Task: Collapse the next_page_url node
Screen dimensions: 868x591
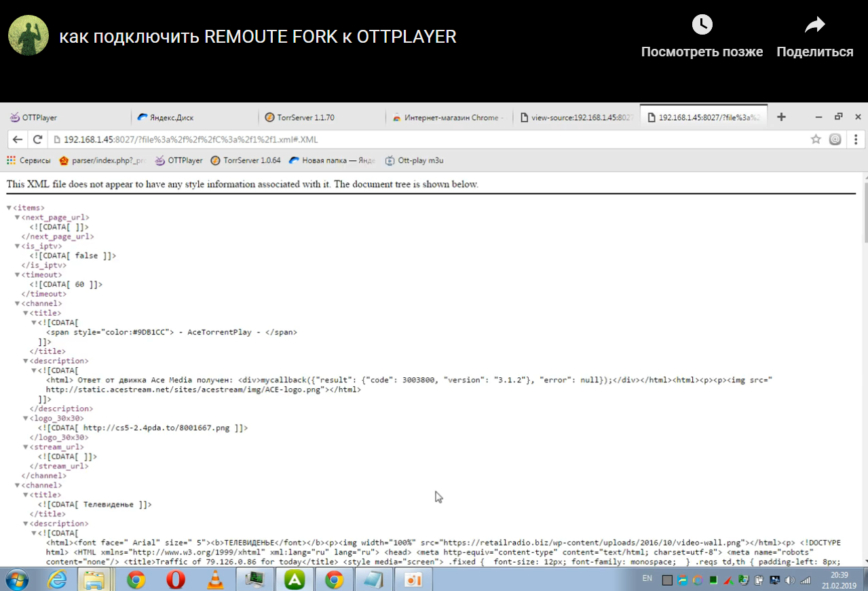Action: tap(18, 218)
